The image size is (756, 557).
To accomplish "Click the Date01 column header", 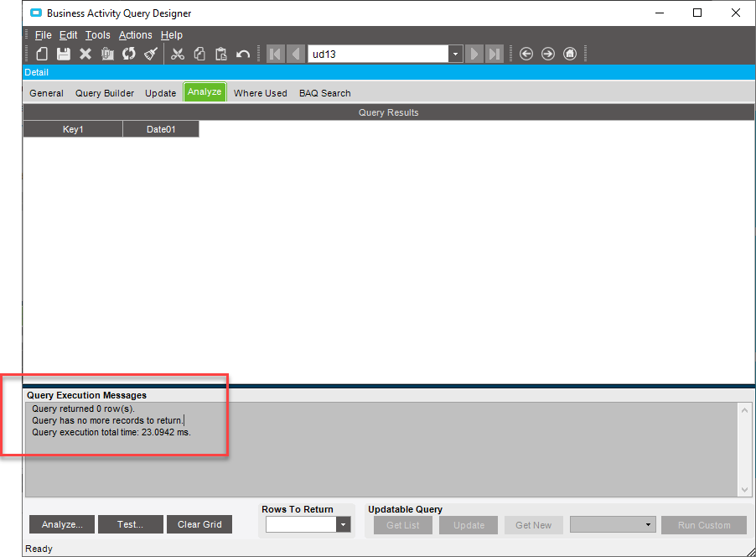I will [161, 129].
